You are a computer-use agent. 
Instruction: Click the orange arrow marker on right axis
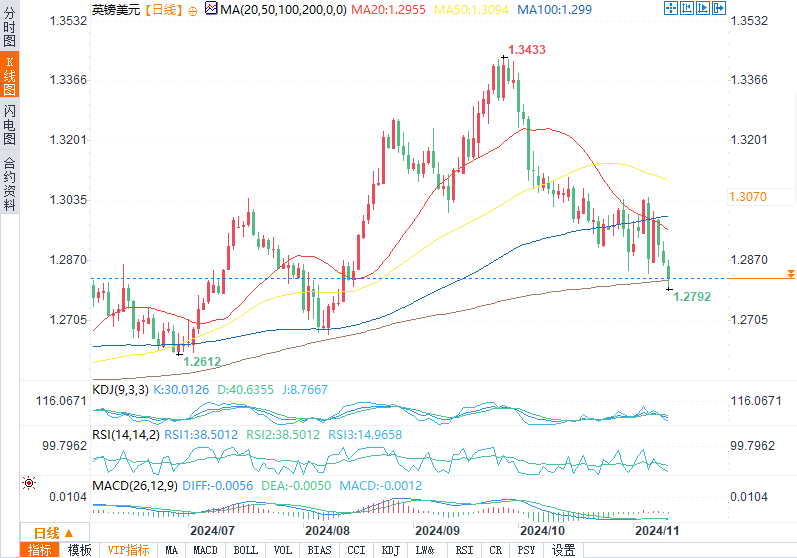(790, 273)
